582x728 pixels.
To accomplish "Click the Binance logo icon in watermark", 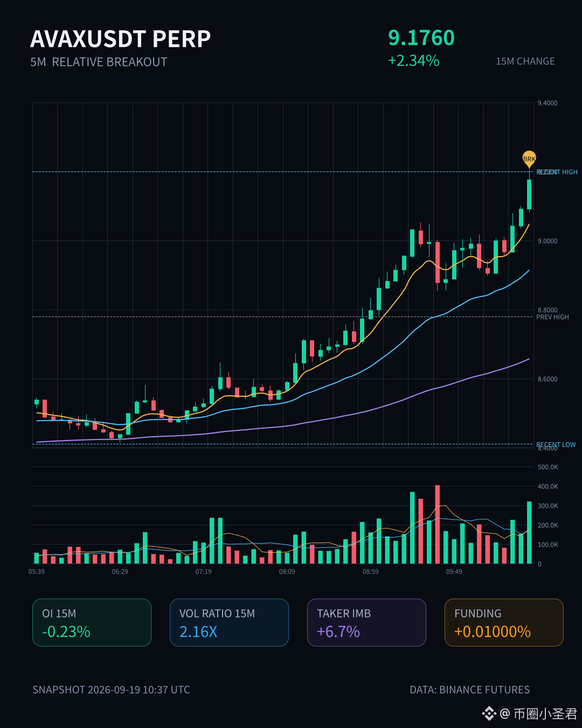I will point(489,713).
